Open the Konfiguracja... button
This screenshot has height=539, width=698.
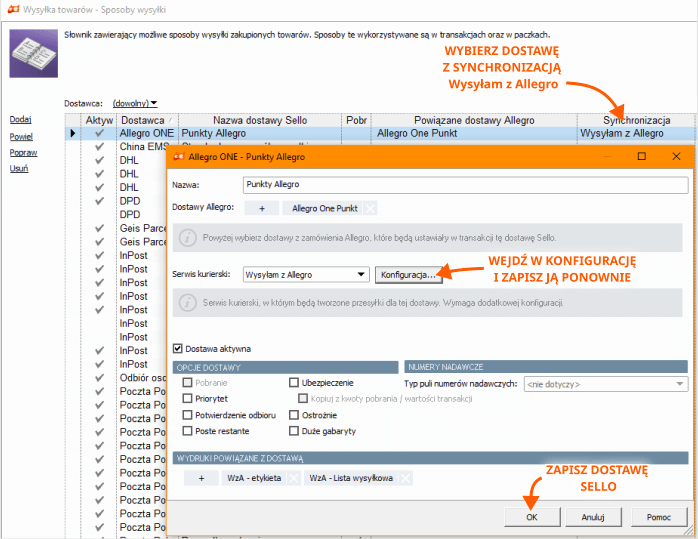(x=408, y=274)
